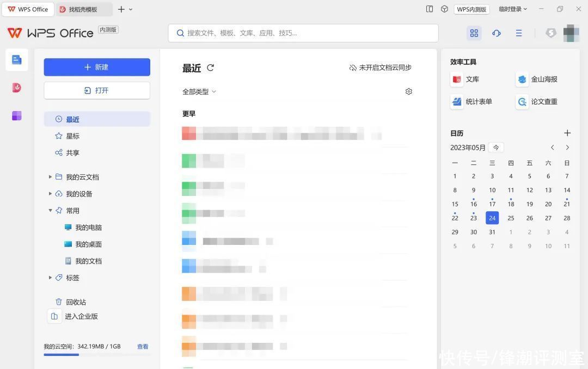Switch to the WPS Office tab
This screenshot has height=369, width=588.
(x=28, y=9)
